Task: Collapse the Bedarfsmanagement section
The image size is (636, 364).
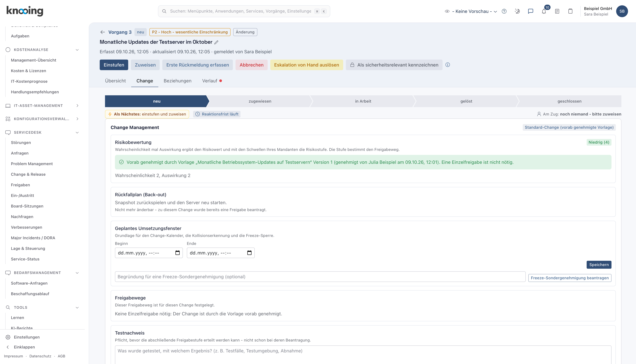Action: coord(77,273)
